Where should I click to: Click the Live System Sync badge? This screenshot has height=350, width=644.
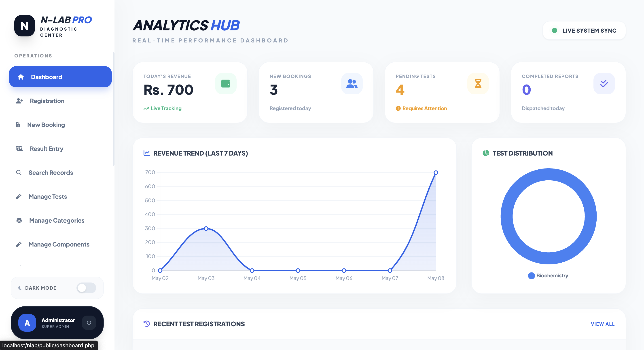point(584,30)
